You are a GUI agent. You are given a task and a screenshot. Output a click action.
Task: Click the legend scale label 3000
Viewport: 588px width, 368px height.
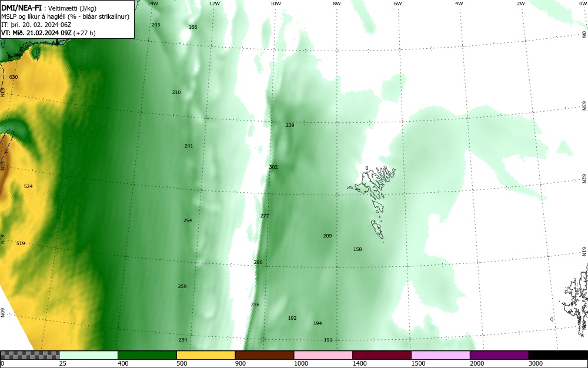(x=536, y=363)
